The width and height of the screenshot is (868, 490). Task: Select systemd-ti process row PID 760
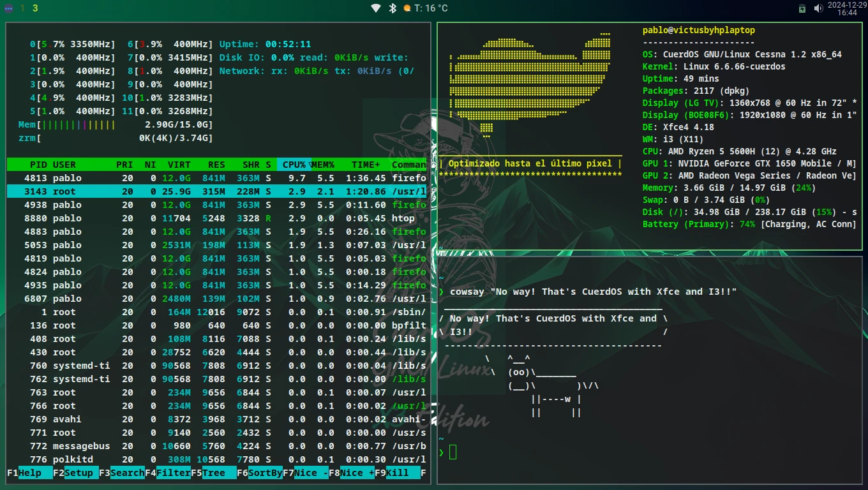(217, 366)
